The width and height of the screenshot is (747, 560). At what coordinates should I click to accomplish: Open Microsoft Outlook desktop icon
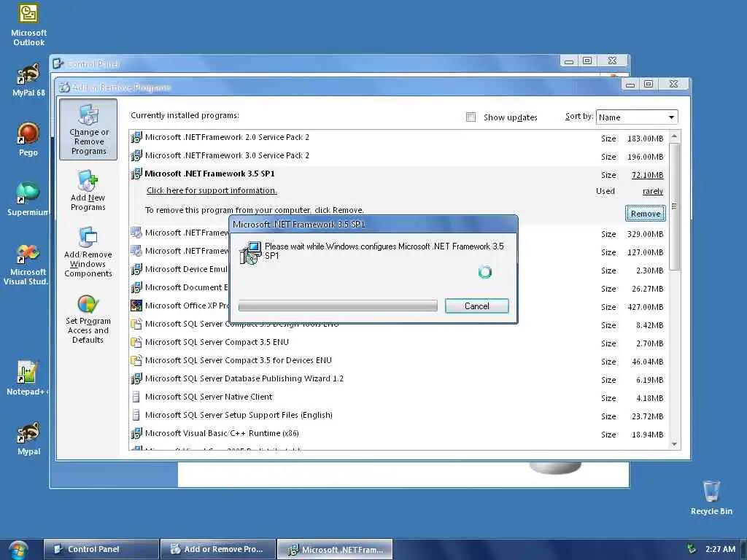28,24
